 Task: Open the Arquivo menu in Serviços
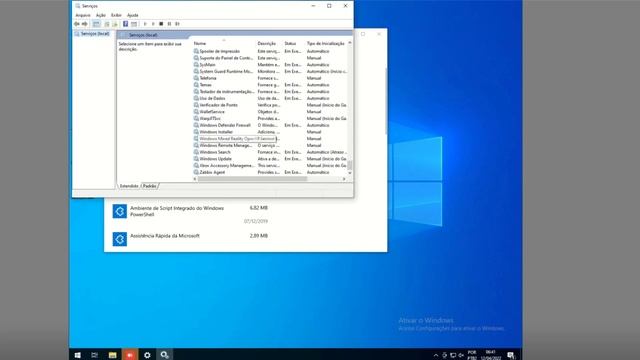[83, 15]
